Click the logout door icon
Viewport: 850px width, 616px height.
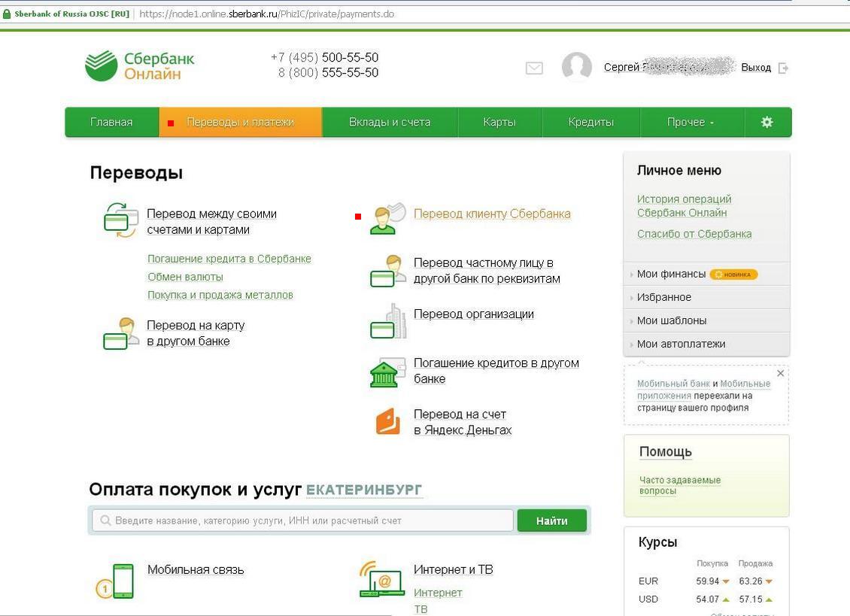point(783,68)
